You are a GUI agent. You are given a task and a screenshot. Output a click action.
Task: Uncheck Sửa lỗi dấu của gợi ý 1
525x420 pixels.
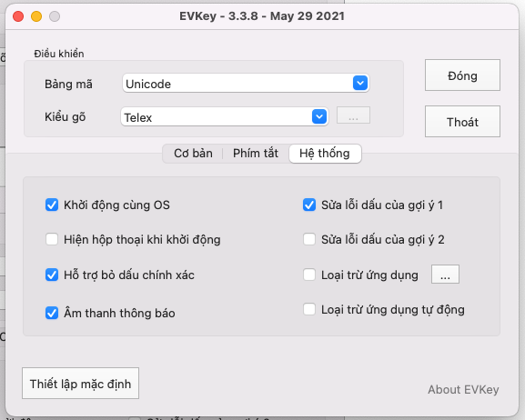coord(309,205)
